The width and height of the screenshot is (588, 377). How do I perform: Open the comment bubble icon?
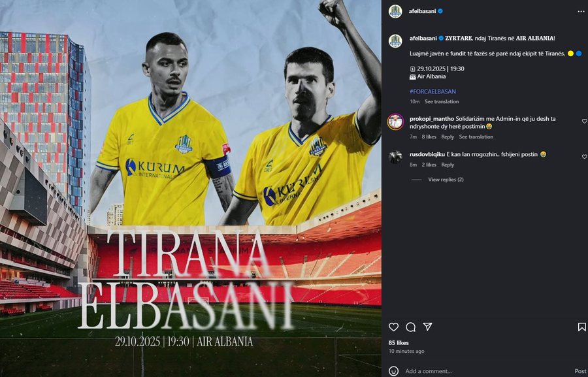(411, 327)
